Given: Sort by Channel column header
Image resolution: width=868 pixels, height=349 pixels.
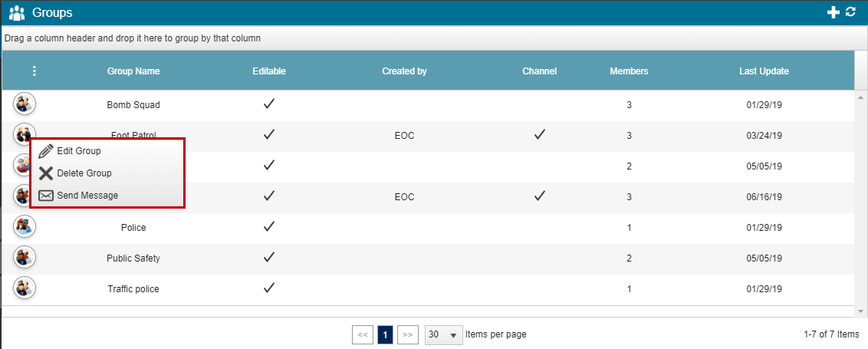Looking at the screenshot, I should [x=540, y=71].
